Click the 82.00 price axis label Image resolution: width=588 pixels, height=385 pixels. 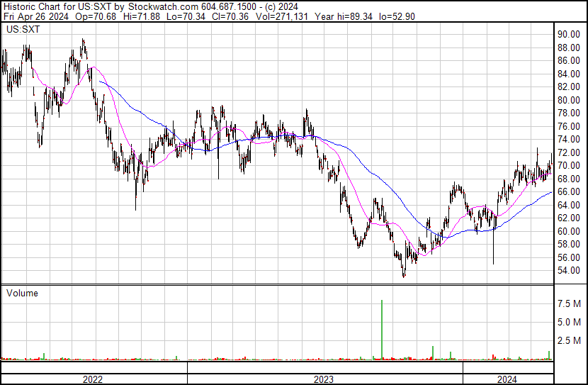coord(568,87)
